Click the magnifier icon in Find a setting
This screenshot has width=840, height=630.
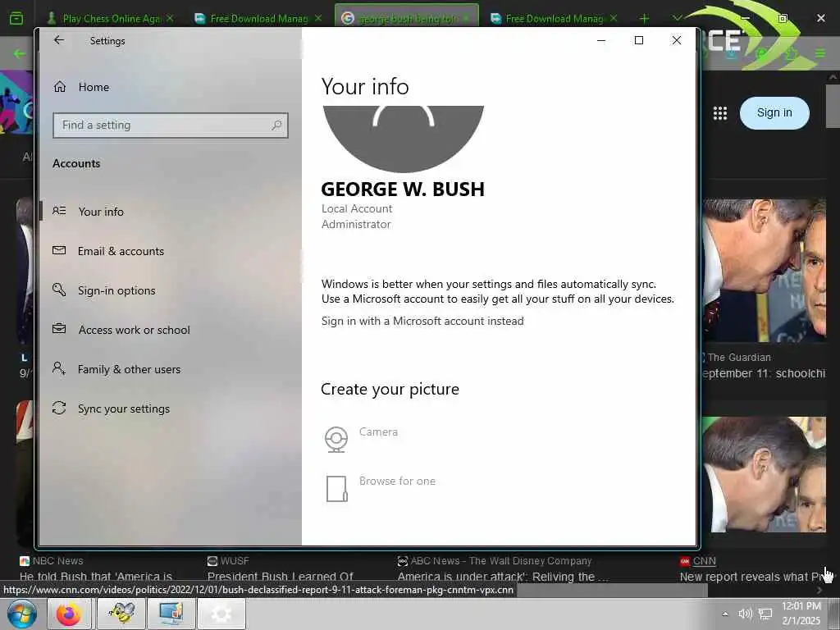pyautogui.click(x=276, y=126)
